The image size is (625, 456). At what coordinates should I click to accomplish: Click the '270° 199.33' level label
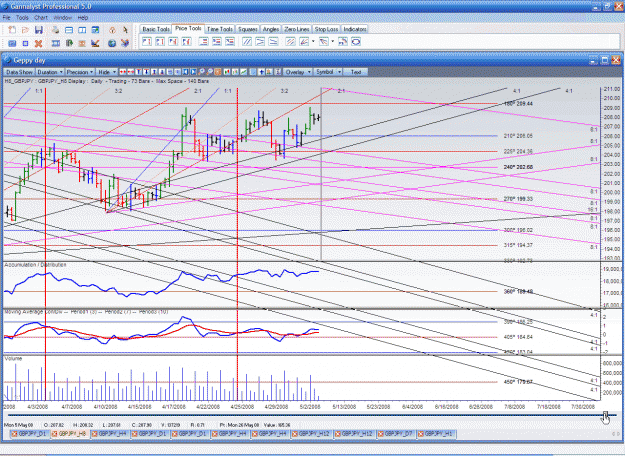(518, 199)
